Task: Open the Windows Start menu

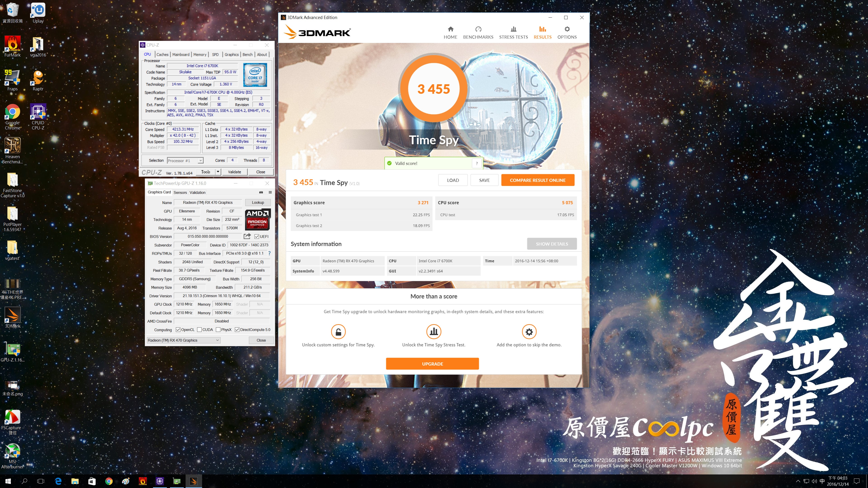Action: pyautogui.click(x=8, y=481)
